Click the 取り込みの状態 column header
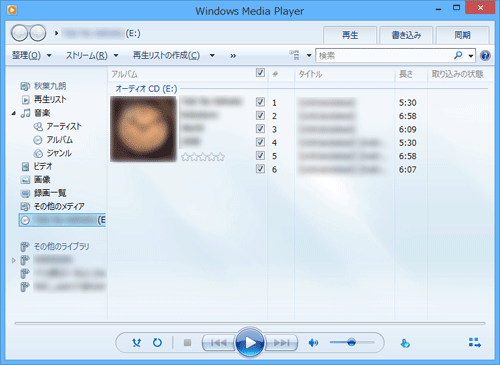The width and height of the screenshot is (500, 365). (457, 74)
